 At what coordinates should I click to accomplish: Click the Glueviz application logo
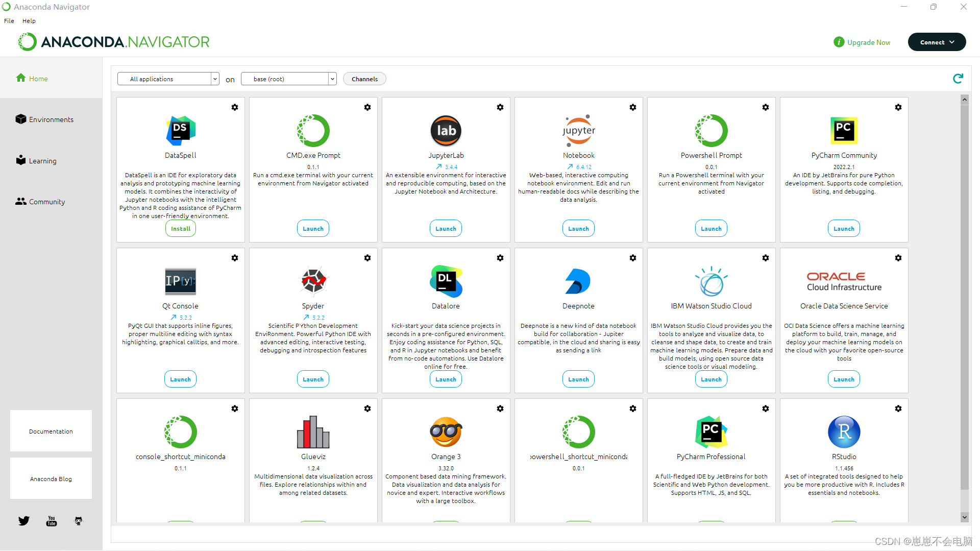[313, 432]
